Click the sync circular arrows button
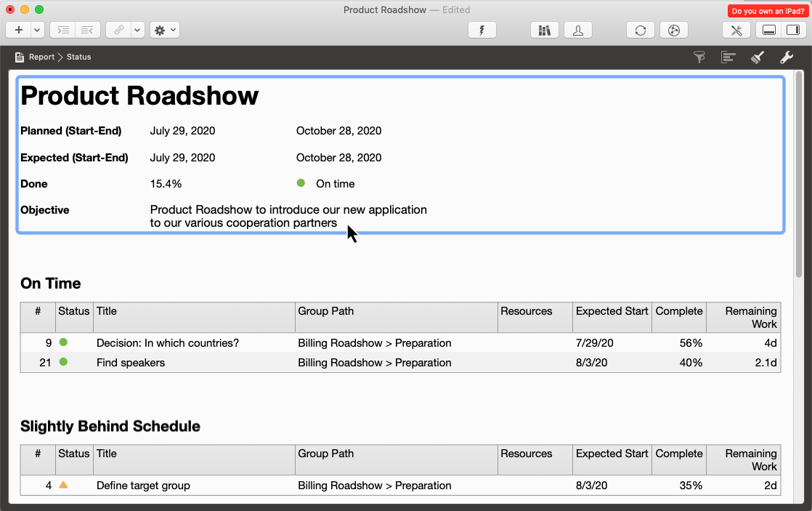 [640, 30]
